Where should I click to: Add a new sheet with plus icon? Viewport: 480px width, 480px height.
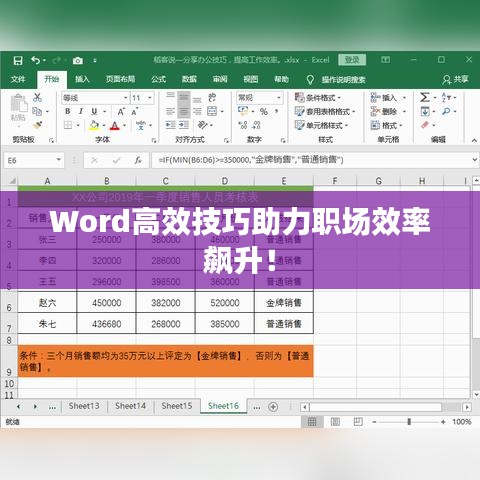pos(273,407)
